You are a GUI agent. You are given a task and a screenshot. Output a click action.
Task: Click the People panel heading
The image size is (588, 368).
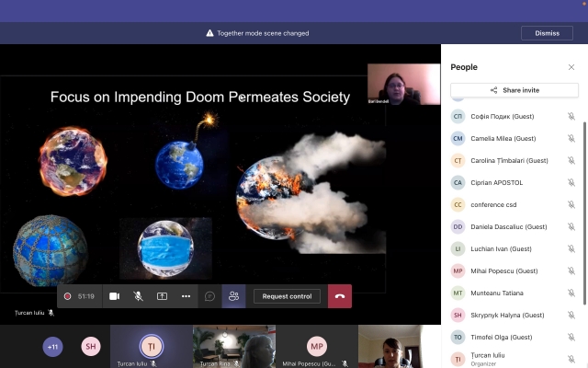464,67
